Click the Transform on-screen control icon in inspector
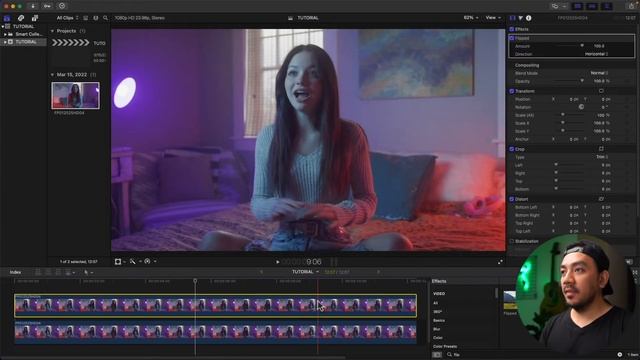 pos(601,91)
